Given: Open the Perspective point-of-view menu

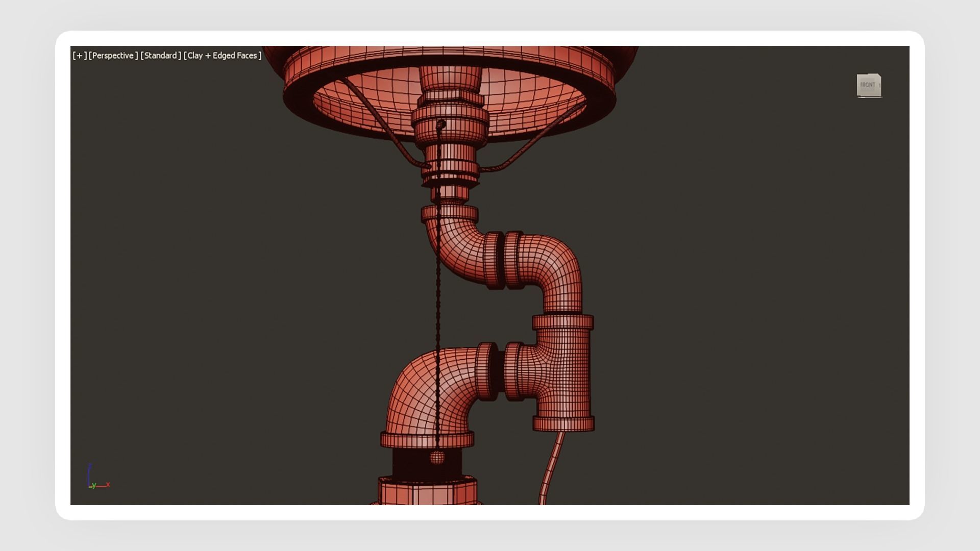Looking at the screenshot, I should [113, 56].
